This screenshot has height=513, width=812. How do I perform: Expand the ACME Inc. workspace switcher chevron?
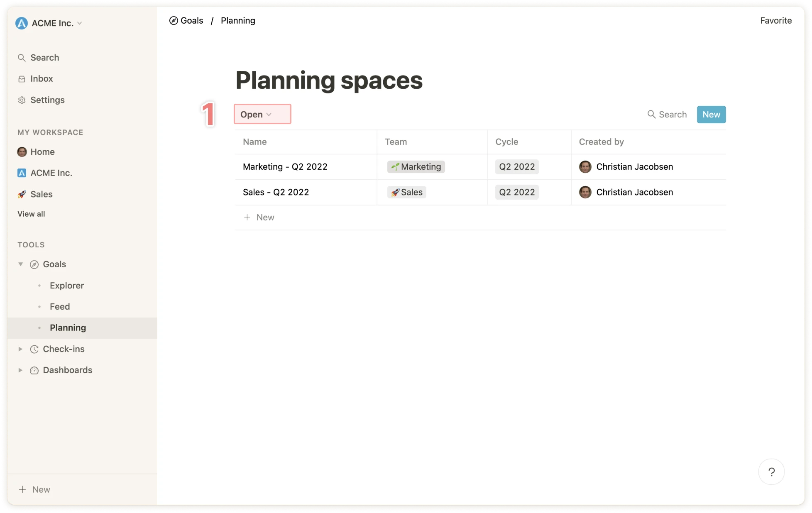point(80,23)
